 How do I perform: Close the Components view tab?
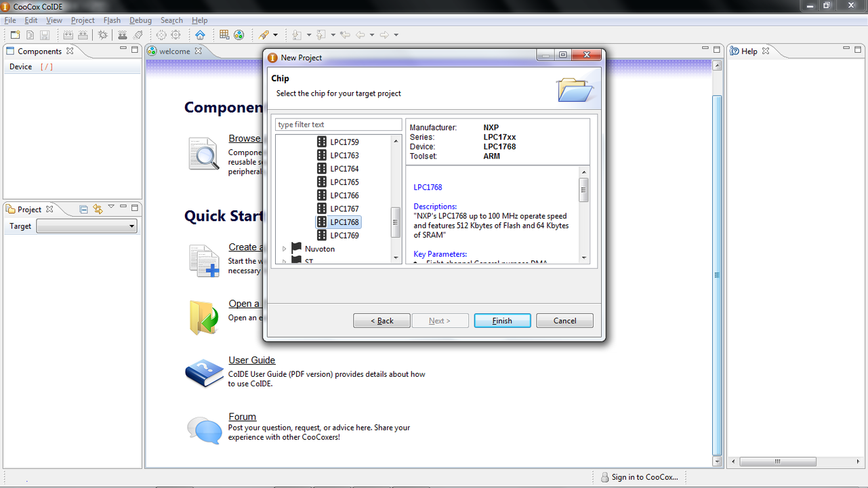70,51
